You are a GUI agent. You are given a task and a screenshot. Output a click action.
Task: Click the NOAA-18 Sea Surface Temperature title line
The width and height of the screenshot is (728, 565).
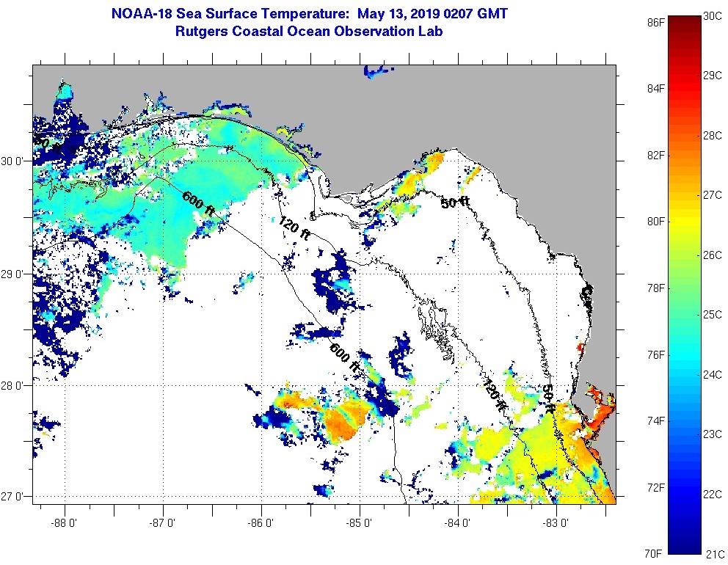[309, 13]
